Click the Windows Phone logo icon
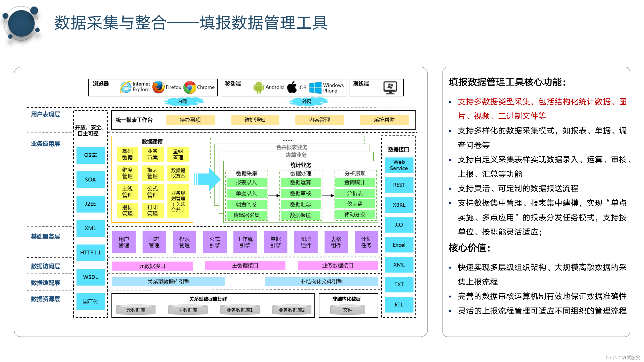Viewport: 644px width, 362px height. point(315,87)
